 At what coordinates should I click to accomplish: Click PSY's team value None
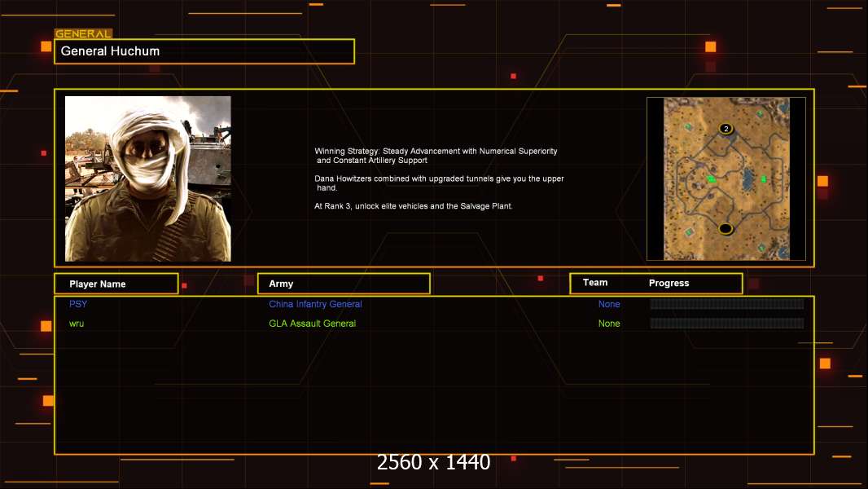609,304
